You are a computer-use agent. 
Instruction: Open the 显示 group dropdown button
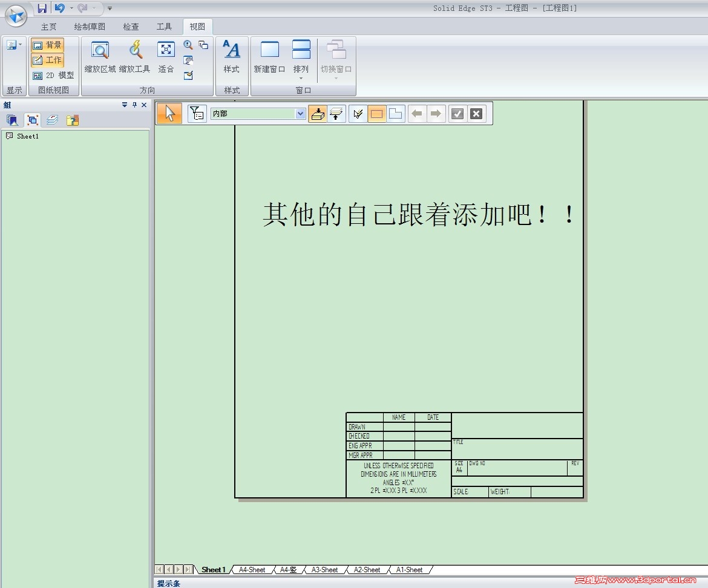pyautogui.click(x=14, y=45)
